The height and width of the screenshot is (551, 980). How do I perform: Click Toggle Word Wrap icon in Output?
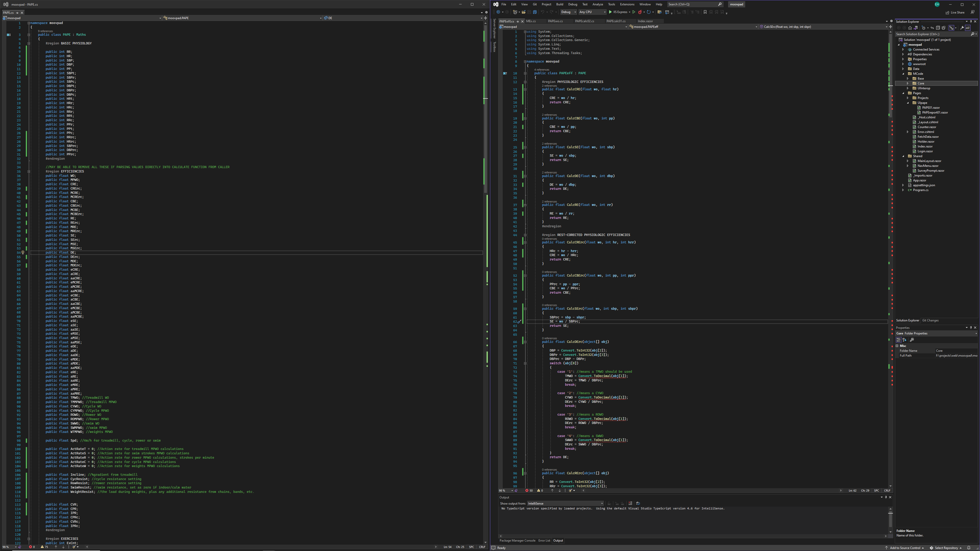638,504
